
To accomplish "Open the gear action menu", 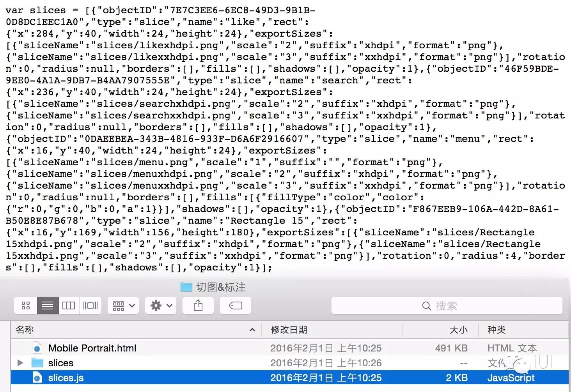I will coord(161,305).
